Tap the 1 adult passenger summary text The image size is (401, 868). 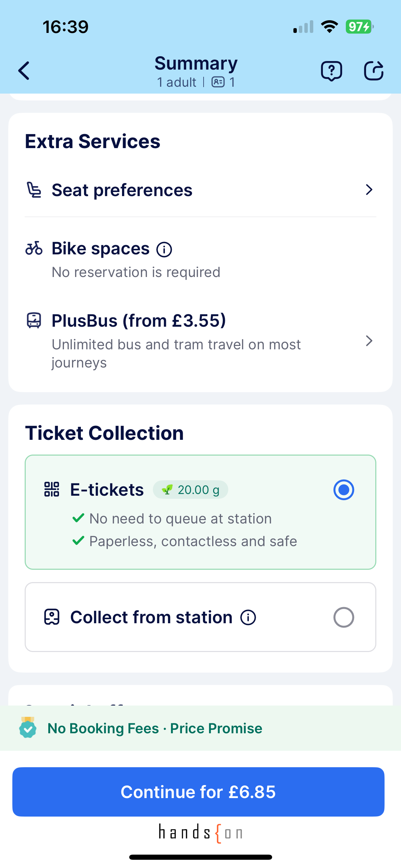(x=176, y=83)
